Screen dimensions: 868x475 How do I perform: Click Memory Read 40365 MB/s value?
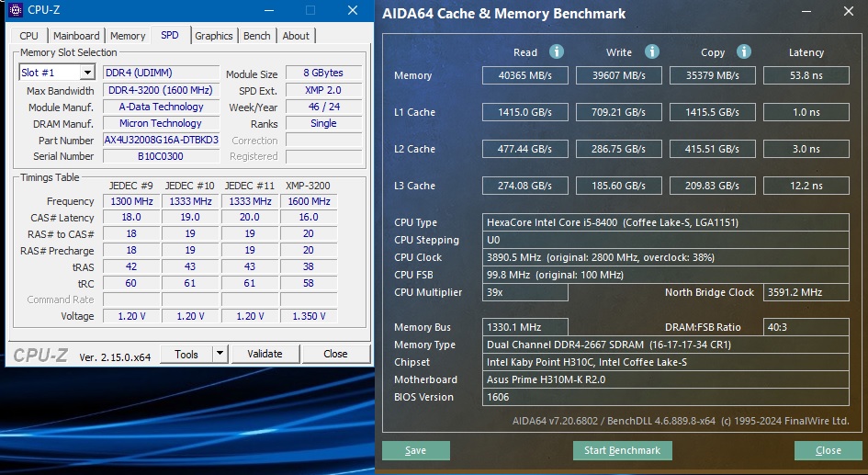pos(524,75)
